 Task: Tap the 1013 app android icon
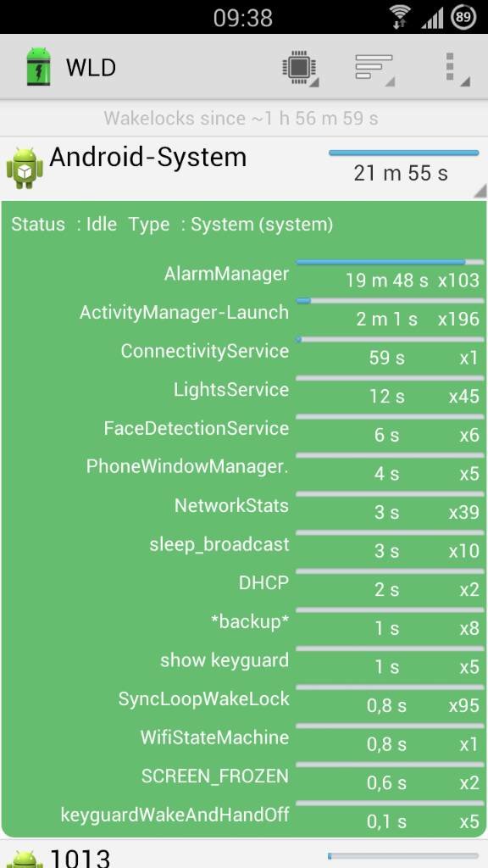25,858
